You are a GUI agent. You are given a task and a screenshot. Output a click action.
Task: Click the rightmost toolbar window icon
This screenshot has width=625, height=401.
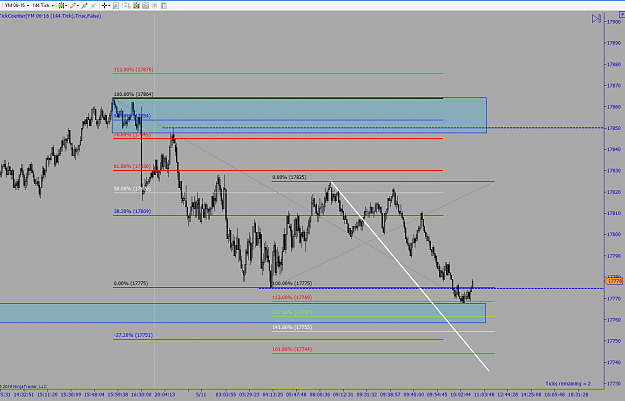pos(163,6)
